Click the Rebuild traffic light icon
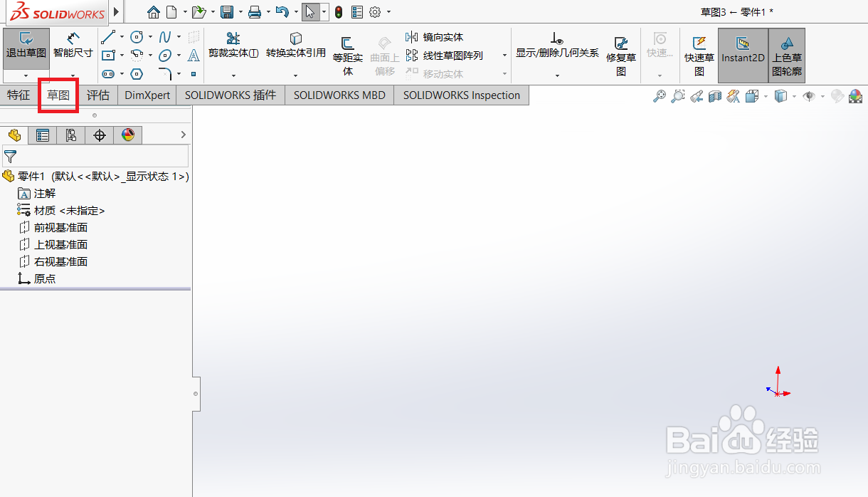The image size is (868, 497). click(339, 12)
